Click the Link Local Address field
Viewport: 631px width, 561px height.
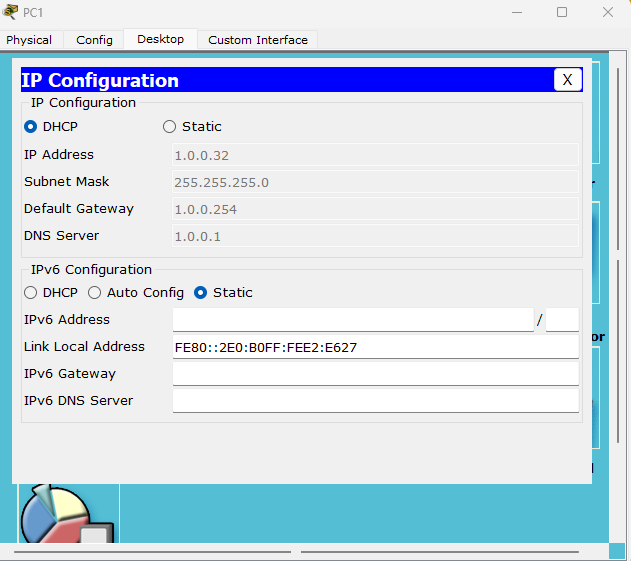(x=376, y=347)
